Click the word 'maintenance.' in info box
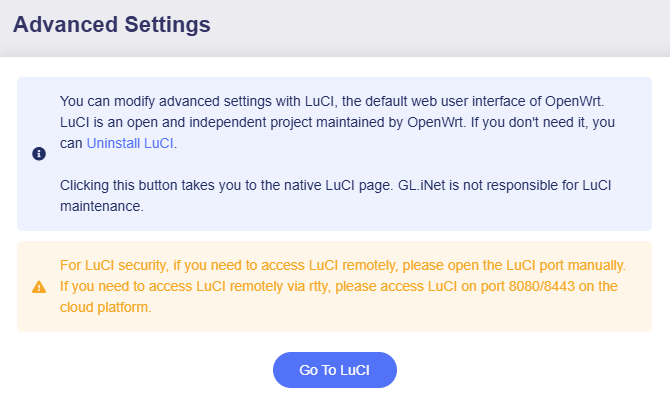This screenshot has width=670, height=400. click(102, 207)
